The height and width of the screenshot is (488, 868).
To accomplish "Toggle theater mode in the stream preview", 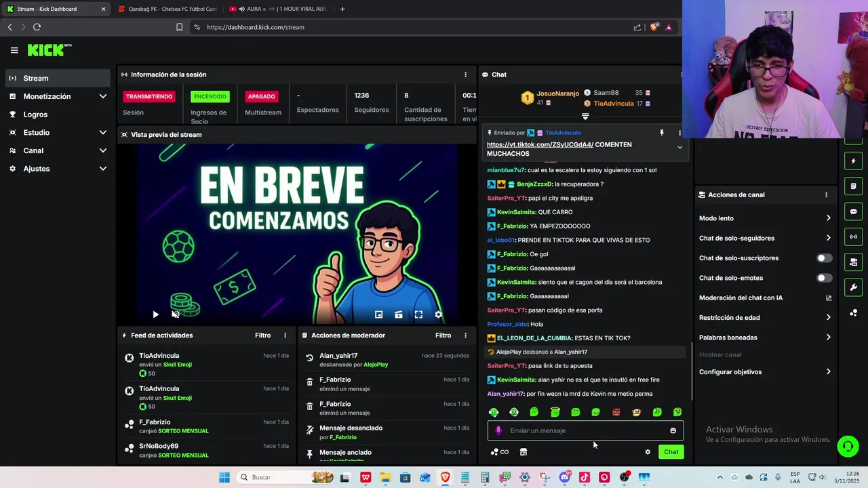I will 399,314.
